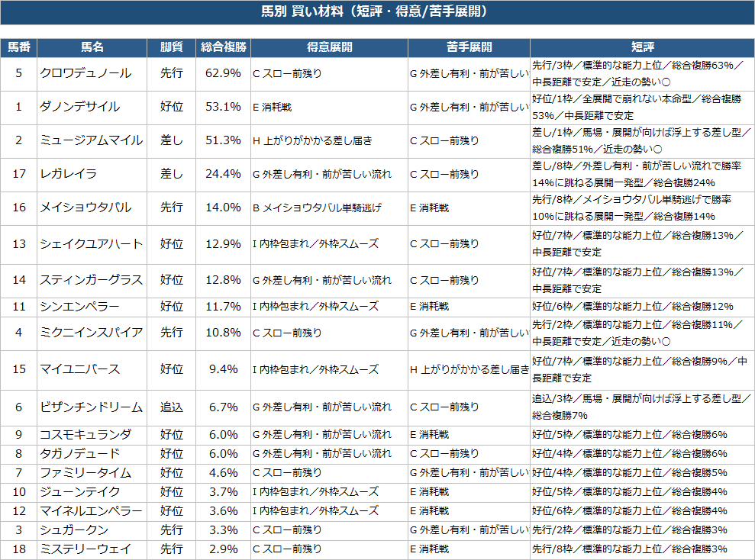Click the 2.9% win rate value
755x560 pixels.
pos(224,549)
